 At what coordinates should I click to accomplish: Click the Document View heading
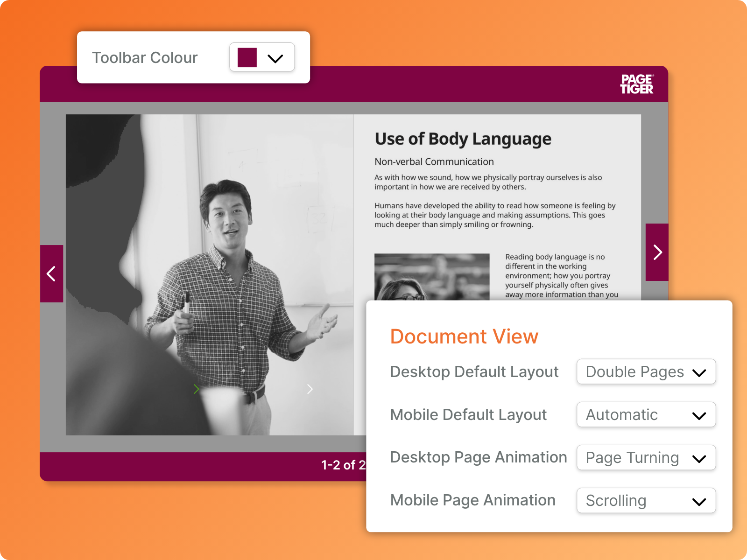[x=464, y=336]
